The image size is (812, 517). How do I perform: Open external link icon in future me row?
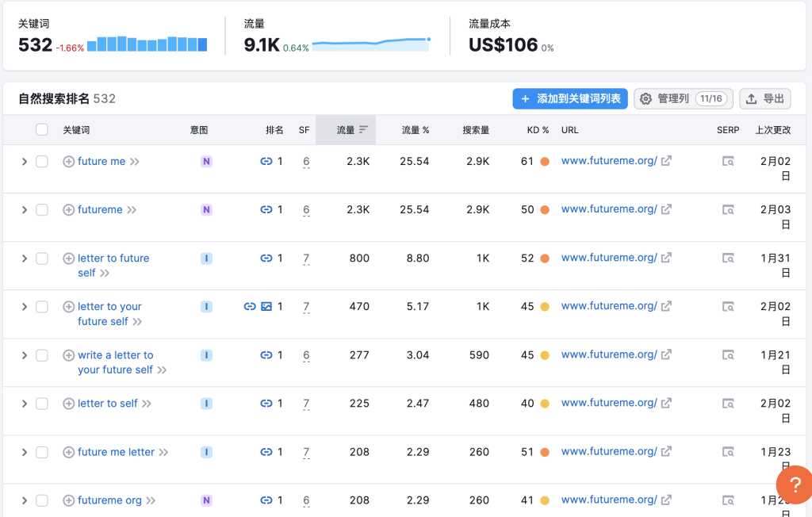[666, 161]
